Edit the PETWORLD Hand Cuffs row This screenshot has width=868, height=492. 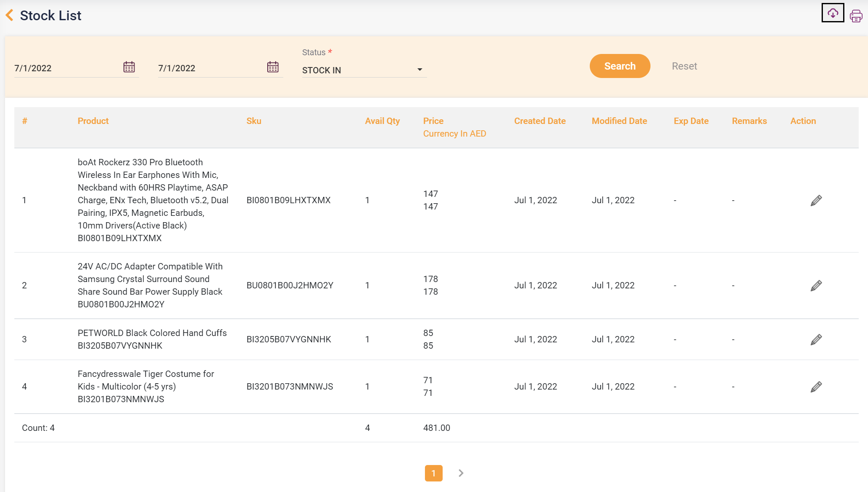pyautogui.click(x=816, y=339)
